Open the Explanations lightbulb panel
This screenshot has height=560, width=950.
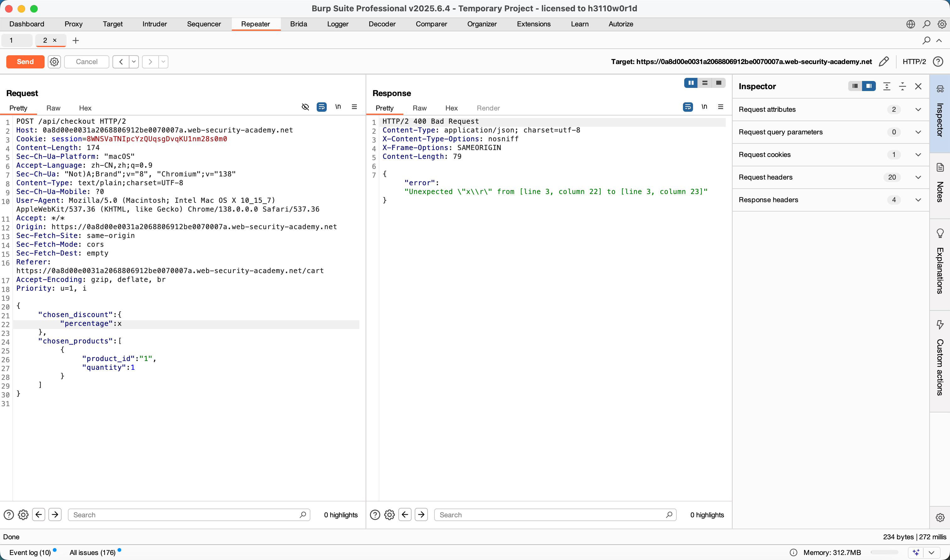tap(940, 233)
